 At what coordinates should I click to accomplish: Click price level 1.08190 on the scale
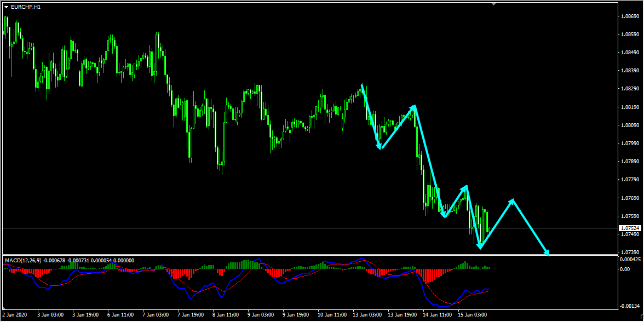630,107
